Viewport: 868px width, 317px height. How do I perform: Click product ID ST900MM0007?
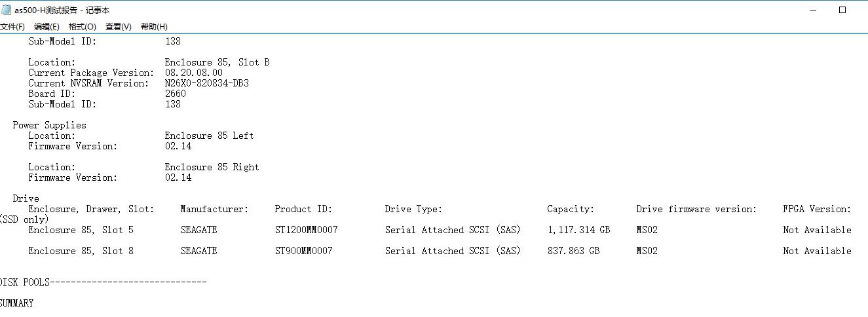(x=304, y=251)
